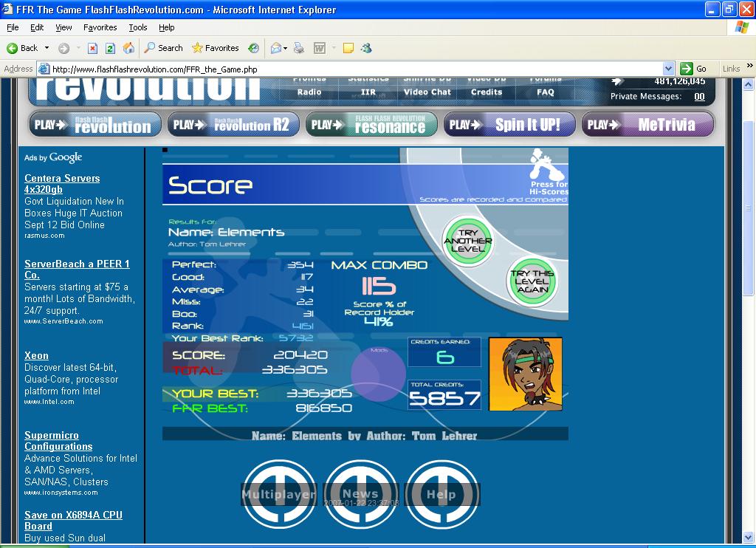Expand the address bar dropdown arrow
This screenshot has width=756, height=548.
[x=668, y=69]
